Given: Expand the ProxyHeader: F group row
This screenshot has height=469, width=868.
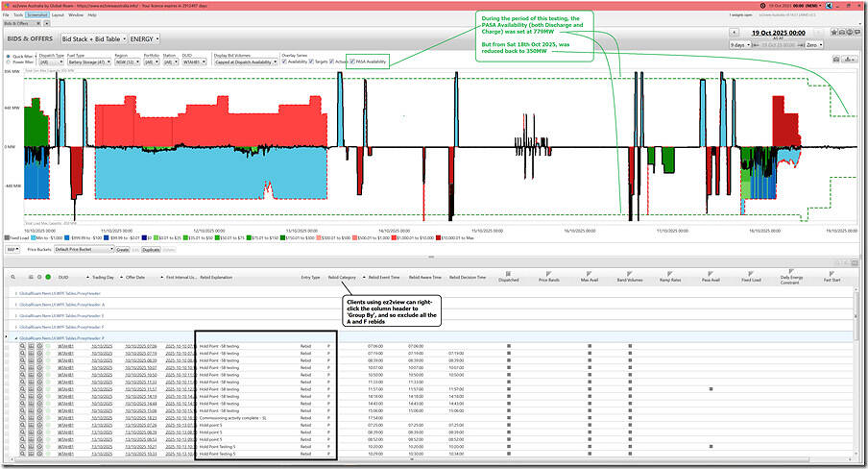Looking at the screenshot, I should [16, 327].
